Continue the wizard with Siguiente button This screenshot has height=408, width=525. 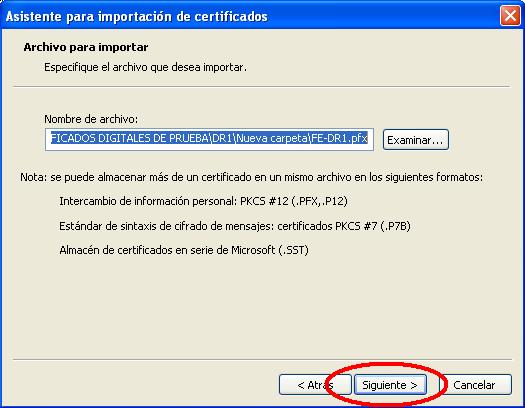tap(390, 385)
